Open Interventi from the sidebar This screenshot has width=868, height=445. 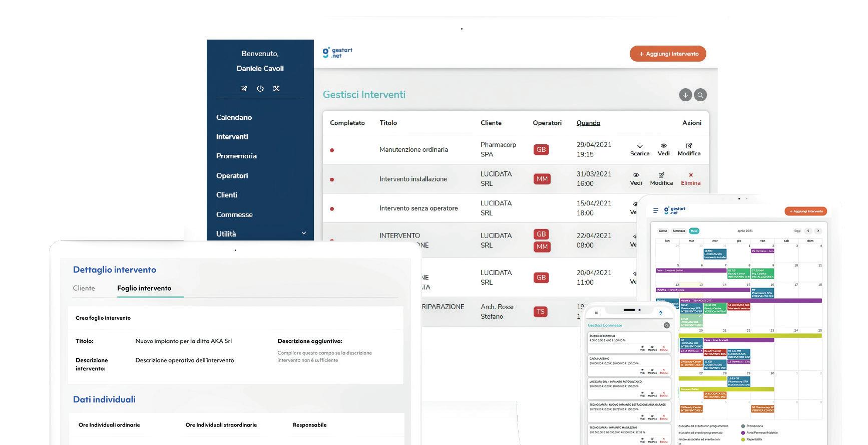pyautogui.click(x=232, y=137)
